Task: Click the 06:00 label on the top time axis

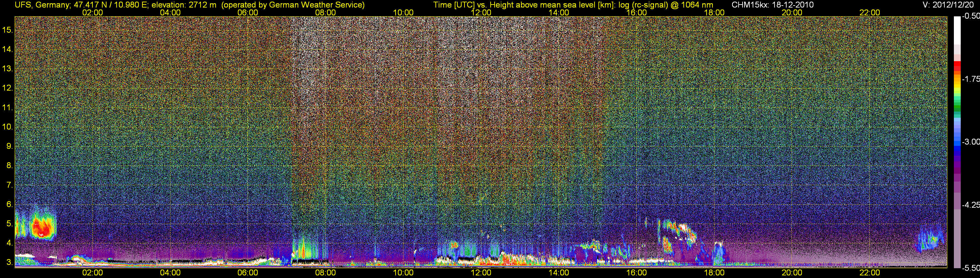Action: 248,12
